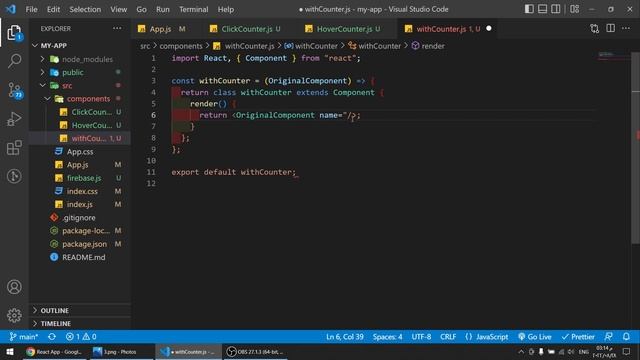Open Customize Layout icon
The image size is (640, 360).
(x=574, y=9)
